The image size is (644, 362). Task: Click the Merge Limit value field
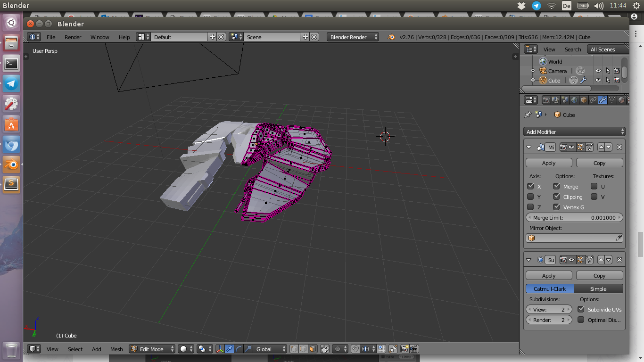click(x=574, y=217)
